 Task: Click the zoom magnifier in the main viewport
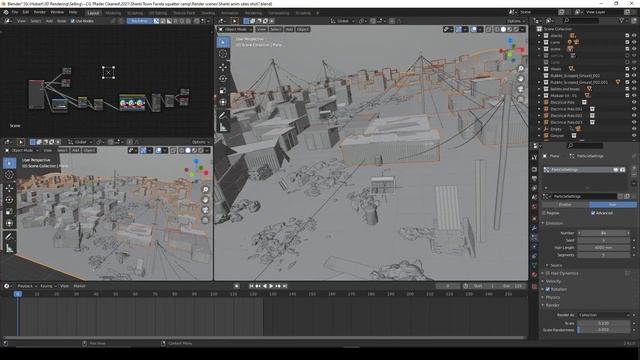(x=521, y=69)
